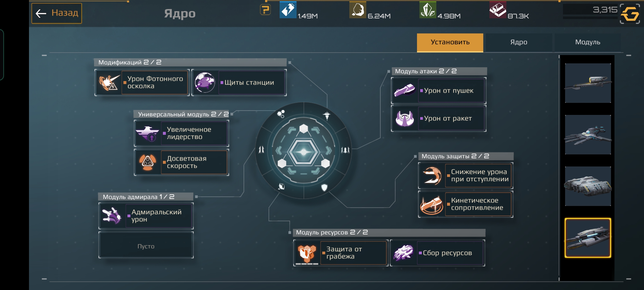644x290 pixels.
Task: Tap the Кинетическое сопротивление defense icon
Action: (x=431, y=204)
